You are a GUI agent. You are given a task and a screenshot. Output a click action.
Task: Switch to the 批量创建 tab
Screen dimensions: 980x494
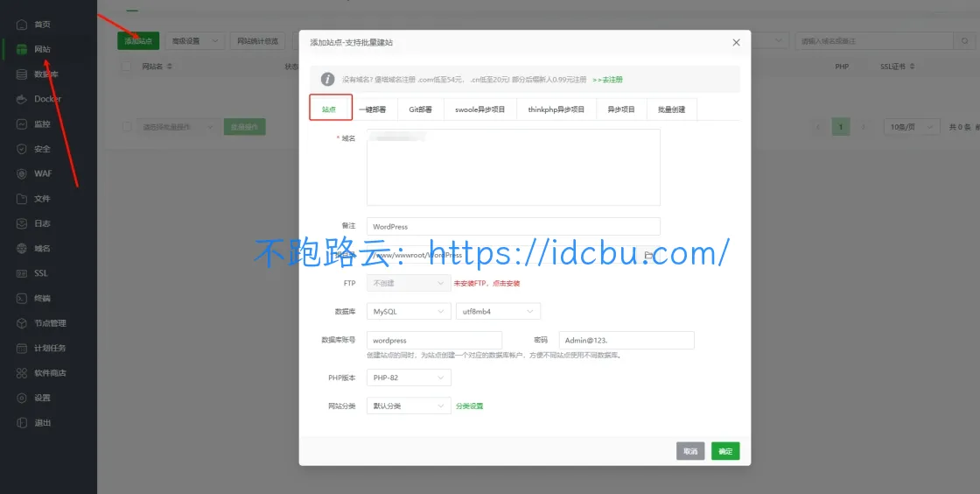(672, 109)
